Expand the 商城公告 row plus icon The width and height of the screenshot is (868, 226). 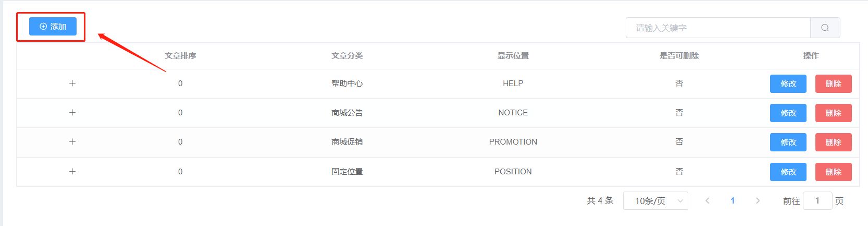[72, 113]
